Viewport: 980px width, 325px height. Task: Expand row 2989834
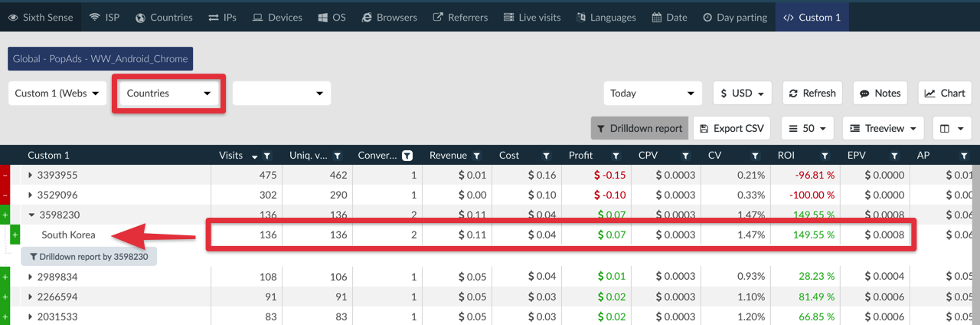click(x=31, y=277)
